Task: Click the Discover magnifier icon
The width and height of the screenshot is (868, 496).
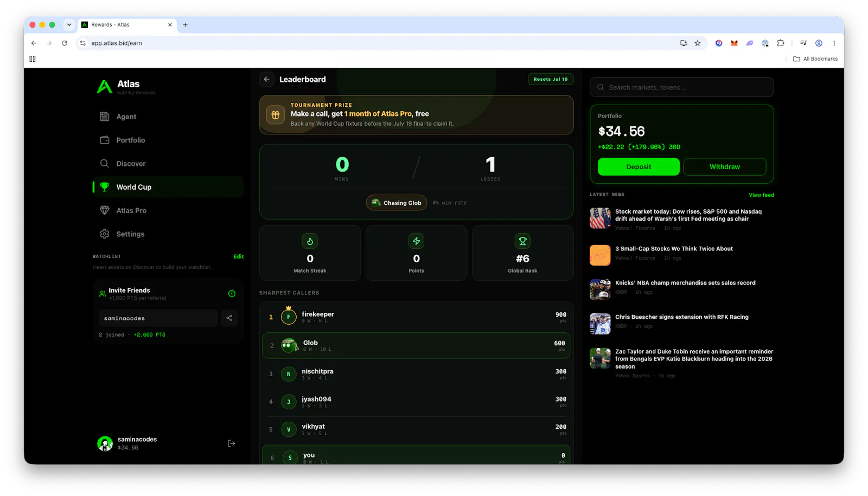Action: 105,164
